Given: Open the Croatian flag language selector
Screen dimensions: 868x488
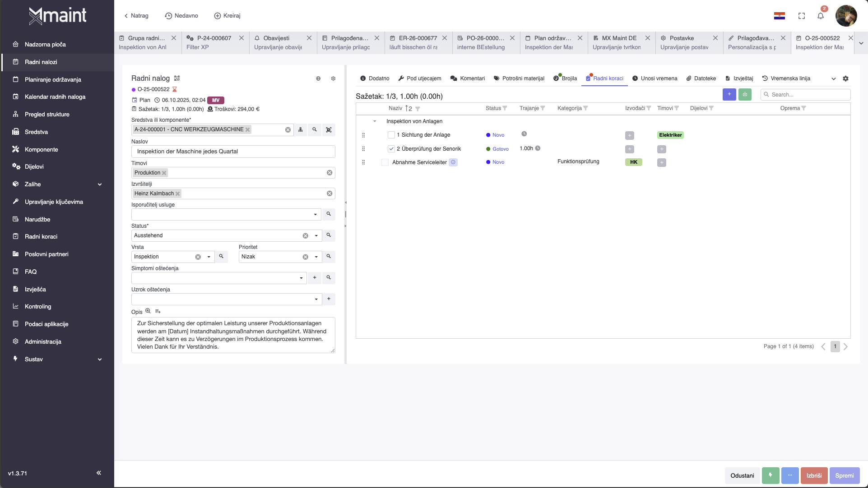Looking at the screenshot, I should coord(780,16).
